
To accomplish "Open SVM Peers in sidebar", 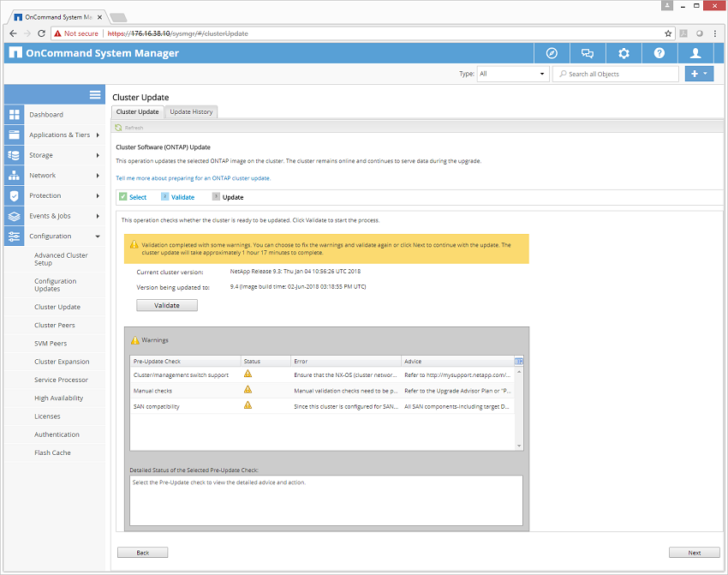I will 51,344.
